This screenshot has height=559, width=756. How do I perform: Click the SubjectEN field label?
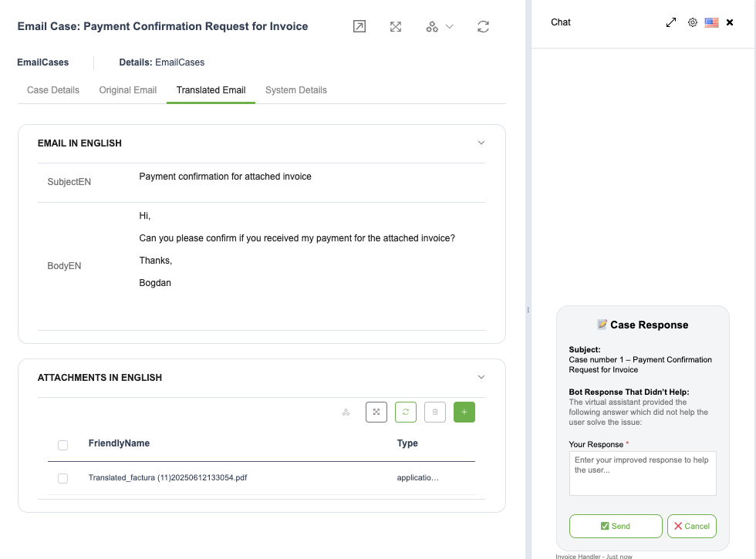(69, 182)
